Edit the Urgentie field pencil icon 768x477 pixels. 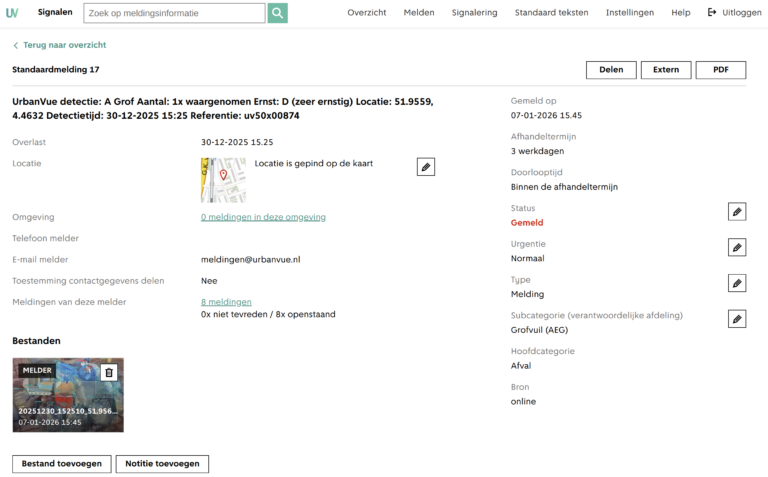coord(737,247)
